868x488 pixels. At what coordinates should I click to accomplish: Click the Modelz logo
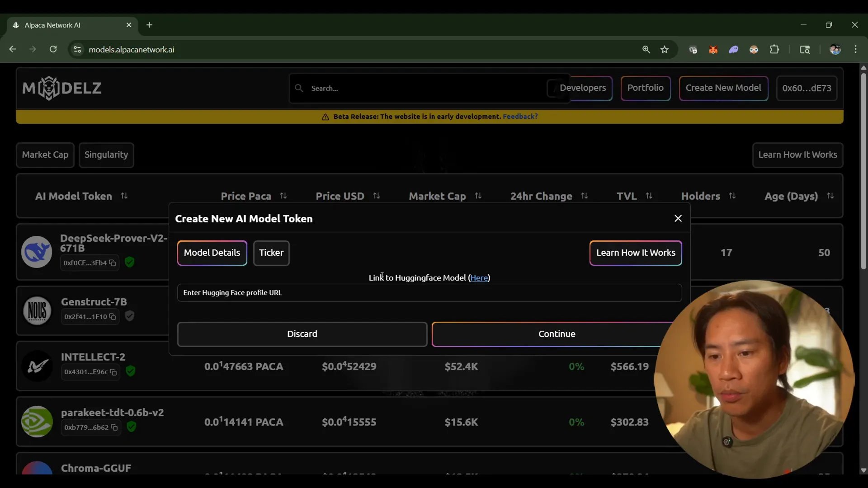pyautogui.click(x=62, y=88)
